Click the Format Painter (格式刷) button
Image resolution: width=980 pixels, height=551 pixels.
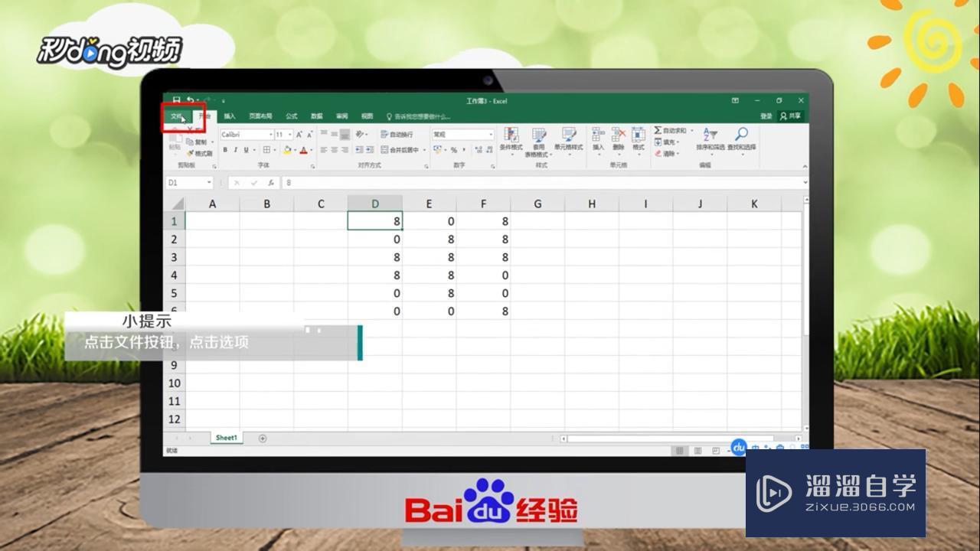tap(200, 153)
